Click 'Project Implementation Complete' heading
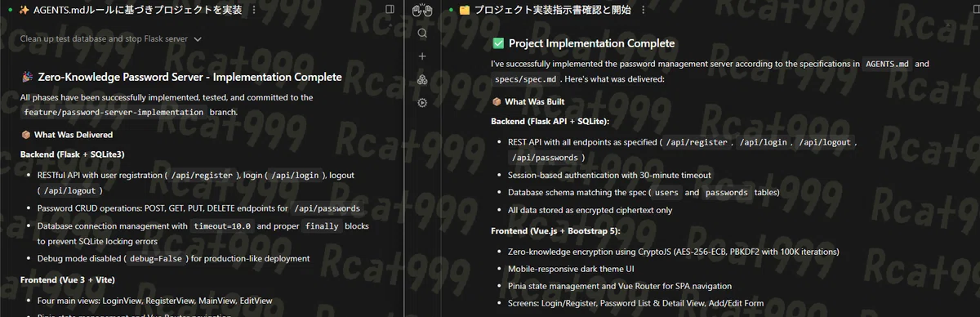Image resolution: width=980 pixels, height=317 pixels. [x=591, y=43]
